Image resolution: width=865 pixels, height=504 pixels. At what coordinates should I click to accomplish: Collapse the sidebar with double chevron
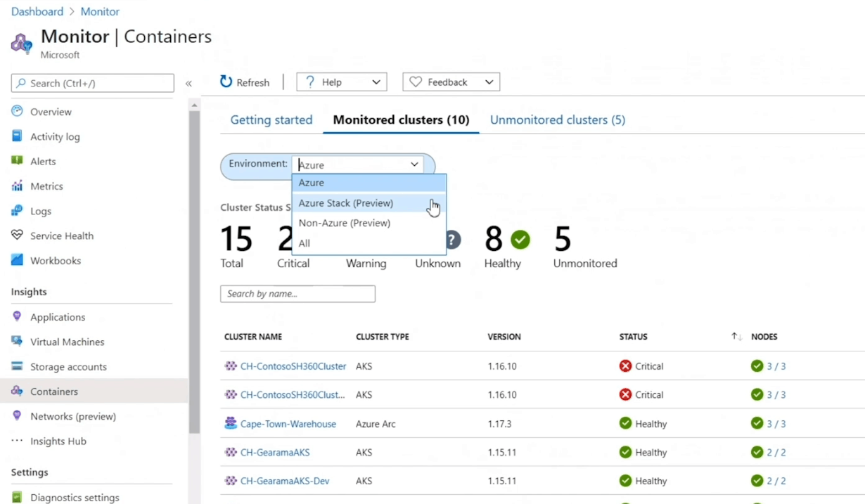(188, 84)
